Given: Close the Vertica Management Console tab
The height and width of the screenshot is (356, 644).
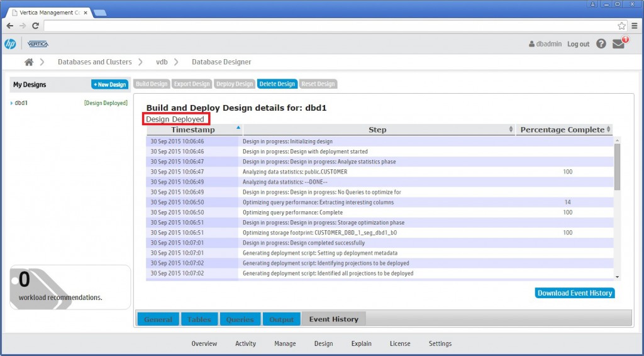Looking at the screenshot, I should (x=86, y=13).
